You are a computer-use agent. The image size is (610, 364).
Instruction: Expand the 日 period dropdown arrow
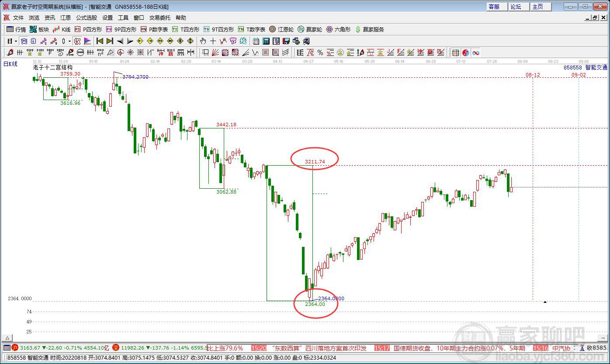pyautogui.click(x=16, y=41)
